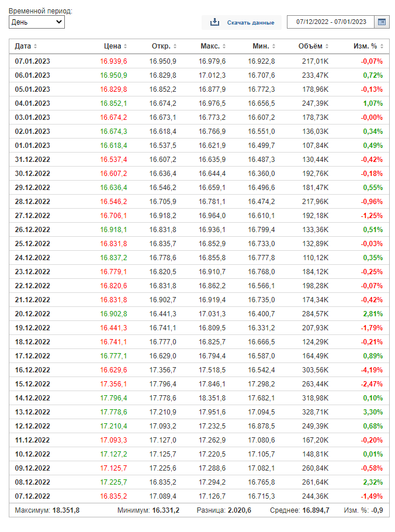Open the calendar icon in date range field
The height and width of the screenshot is (532, 395).
coord(382,22)
